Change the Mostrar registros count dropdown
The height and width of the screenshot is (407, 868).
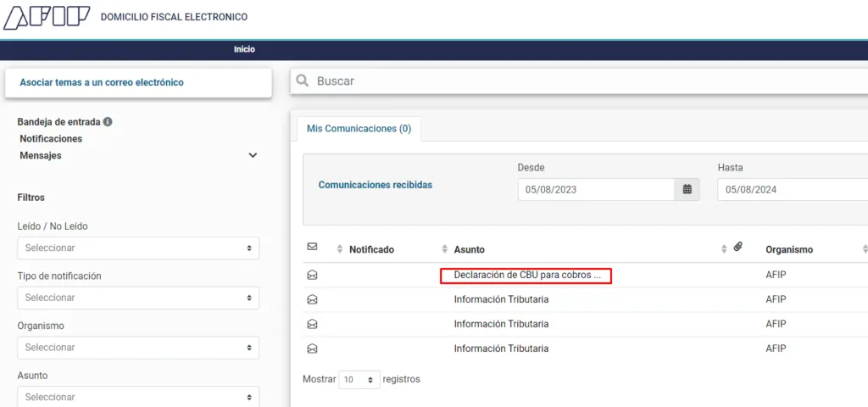[359, 380]
